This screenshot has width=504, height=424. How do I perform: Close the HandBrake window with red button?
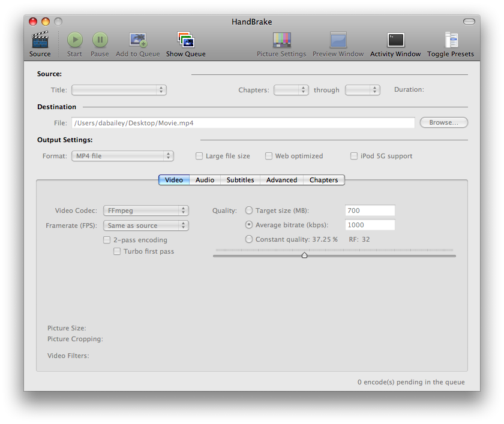tap(33, 22)
